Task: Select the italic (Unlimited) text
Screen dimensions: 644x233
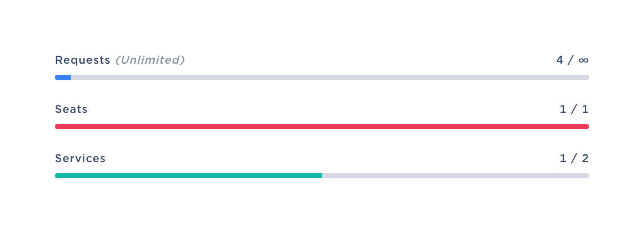Action: point(150,60)
